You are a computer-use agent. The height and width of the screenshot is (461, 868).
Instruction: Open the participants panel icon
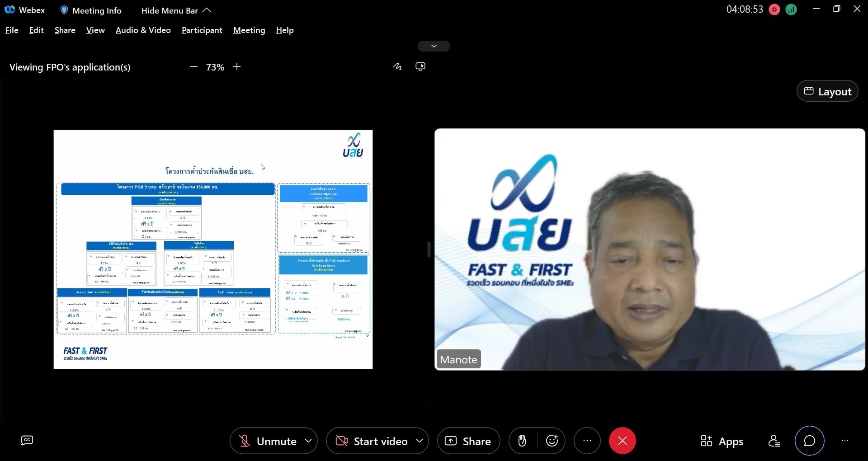(774, 441)
